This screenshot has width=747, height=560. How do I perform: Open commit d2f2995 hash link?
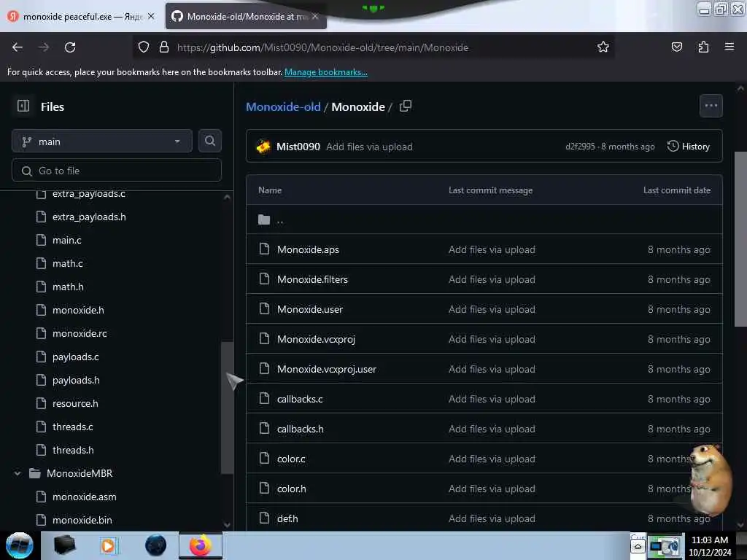[x=580, y=147]
